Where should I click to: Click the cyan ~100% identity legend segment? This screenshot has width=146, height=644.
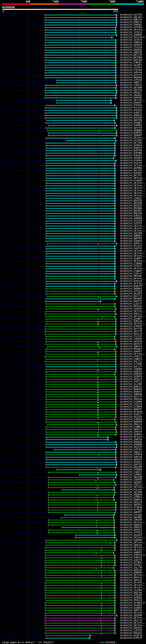point(130,4)
